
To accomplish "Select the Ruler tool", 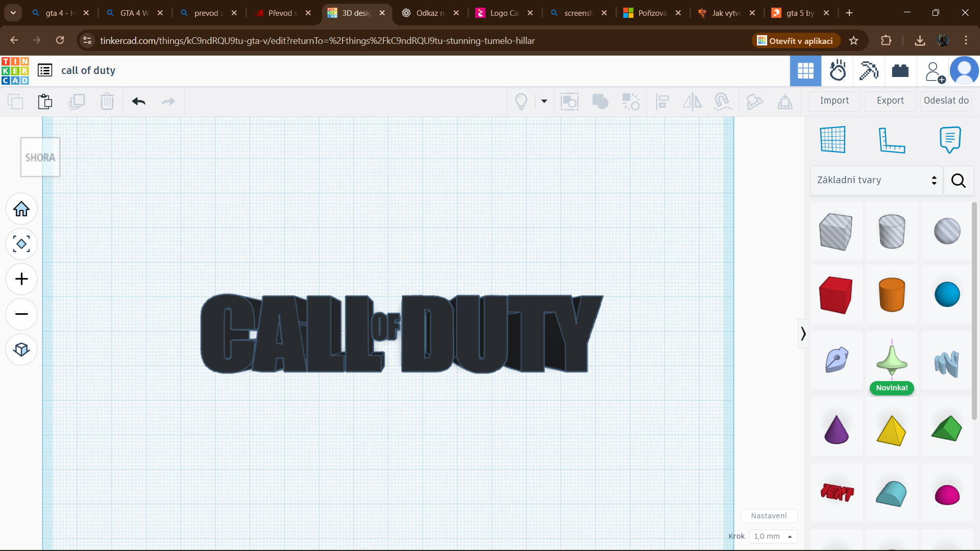I will [892, 140].
